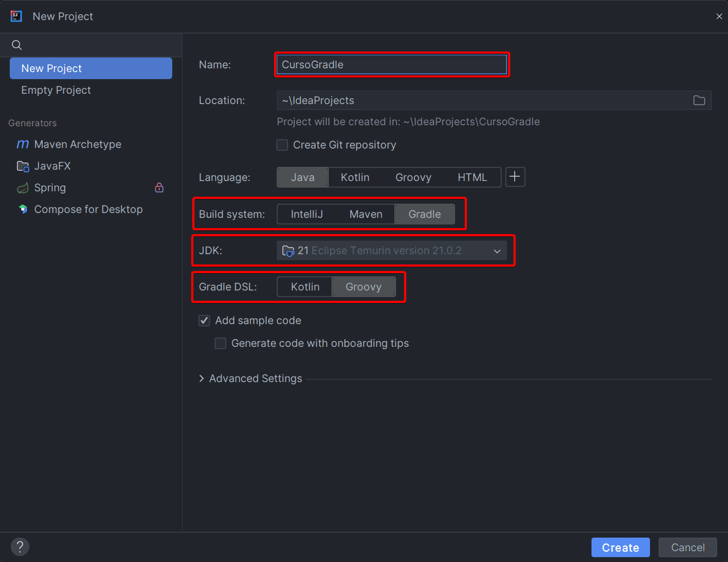Select HTML as the language
The height and width of the screenshot is (562, 728).
[x=472, y=177]
